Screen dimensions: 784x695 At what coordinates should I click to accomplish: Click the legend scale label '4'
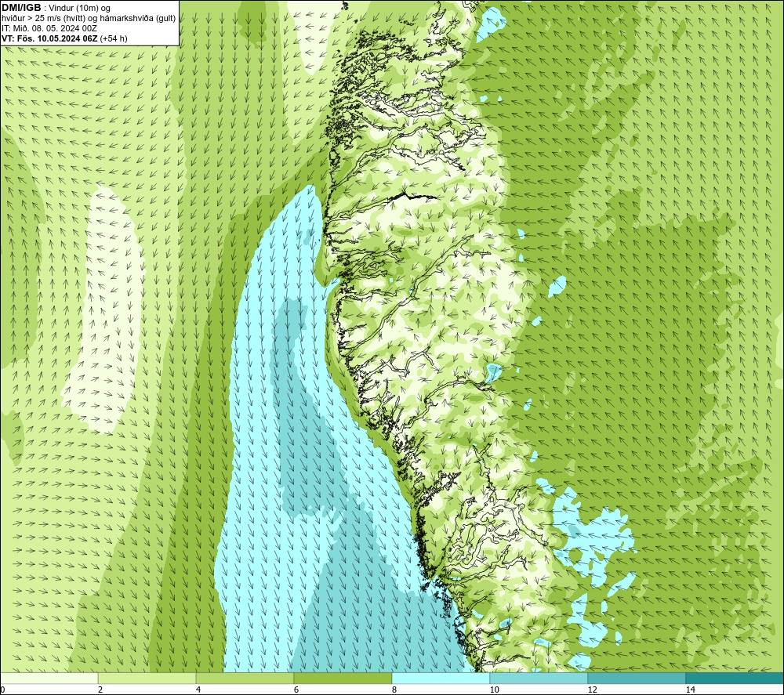point(198,690)
